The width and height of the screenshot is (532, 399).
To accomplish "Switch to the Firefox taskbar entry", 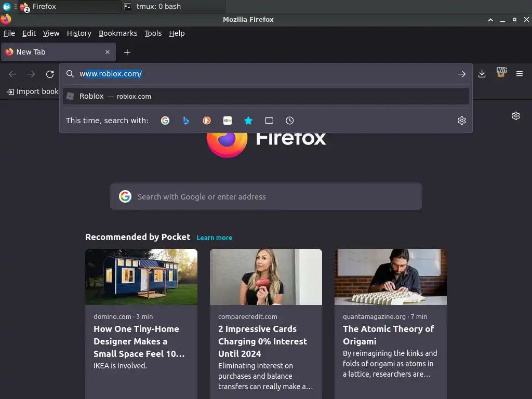I will (70, 6).
